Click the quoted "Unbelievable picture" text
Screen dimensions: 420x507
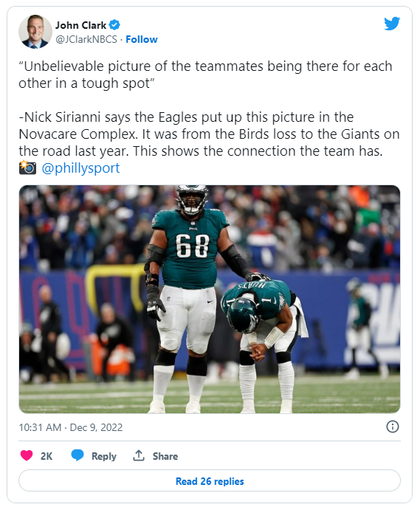point(205,75)
